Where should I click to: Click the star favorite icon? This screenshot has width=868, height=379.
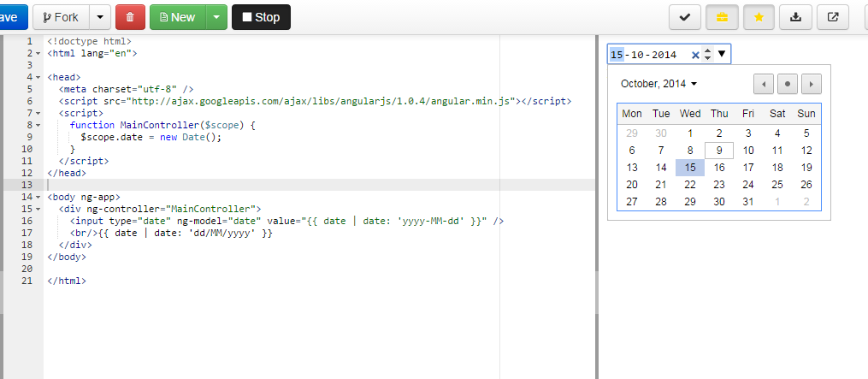point(759,17)
